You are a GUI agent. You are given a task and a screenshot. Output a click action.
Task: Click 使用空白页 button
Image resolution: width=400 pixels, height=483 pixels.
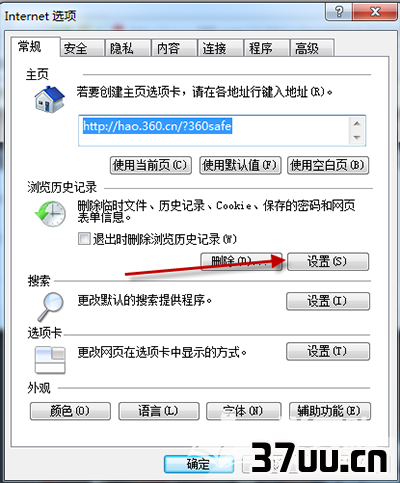coord(328,165)
